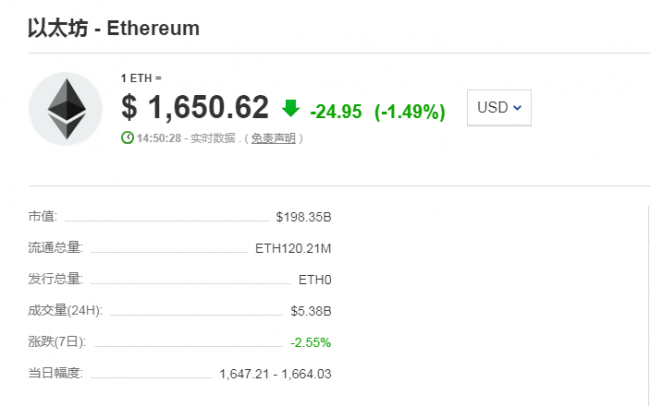This screenshot has width=650, height=406.
Task: Click the -24.95 price change figure
Action: (336, 111)
